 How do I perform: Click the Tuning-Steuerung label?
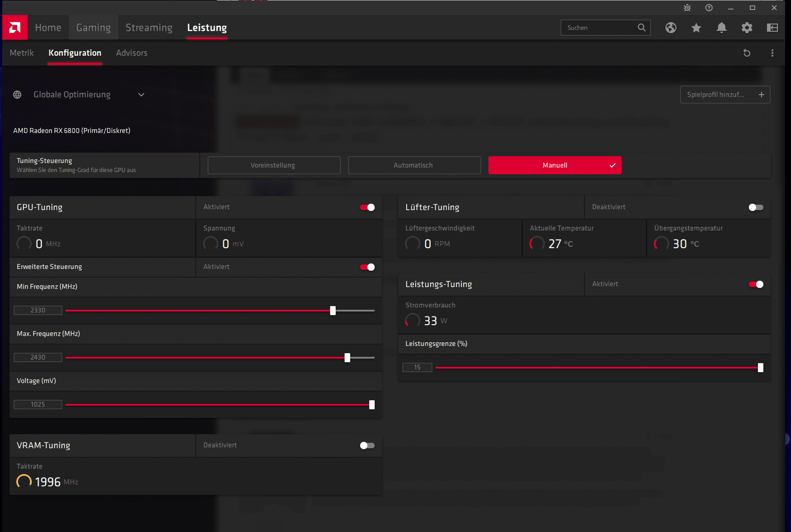(x=44, y=161)
